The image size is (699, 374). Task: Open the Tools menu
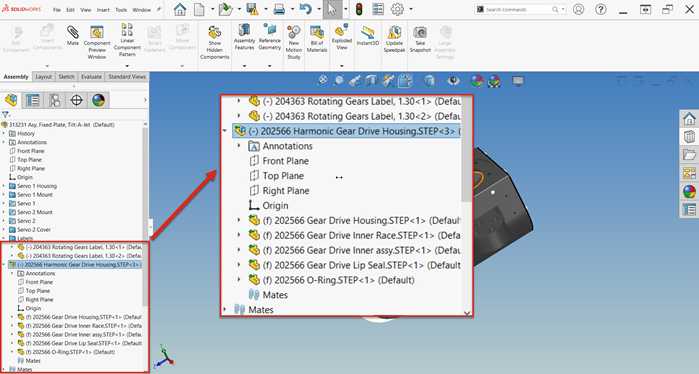121,10
